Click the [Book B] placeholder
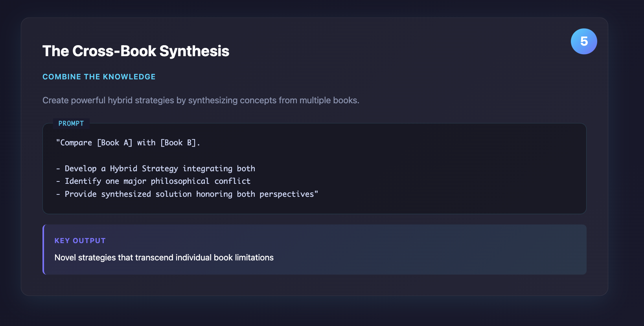 (178, 143)
